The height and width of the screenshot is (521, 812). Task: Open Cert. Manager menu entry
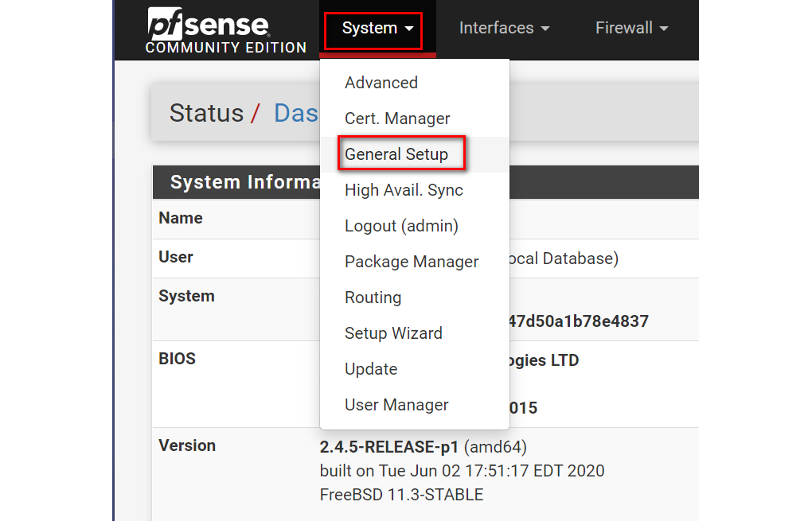point(397,119)
